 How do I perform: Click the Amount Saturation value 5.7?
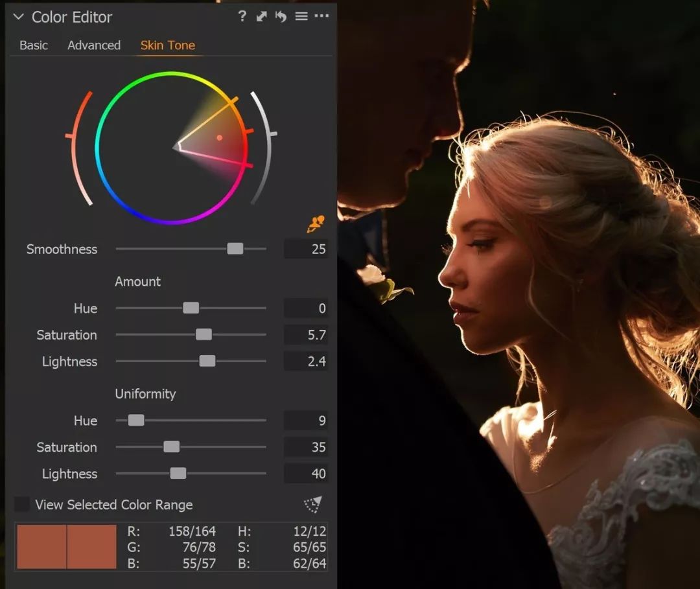[x=306, y=334]
